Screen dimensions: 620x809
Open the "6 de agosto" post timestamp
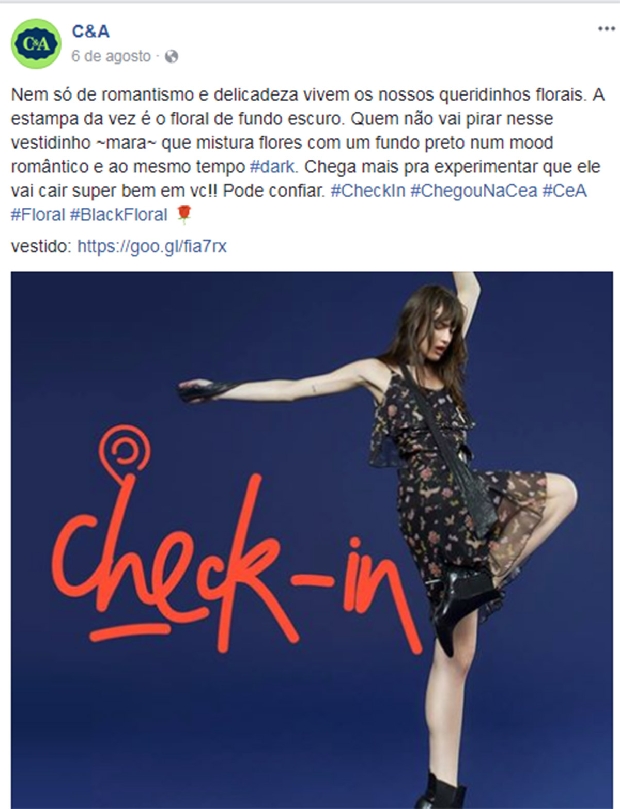click(111, 56)
